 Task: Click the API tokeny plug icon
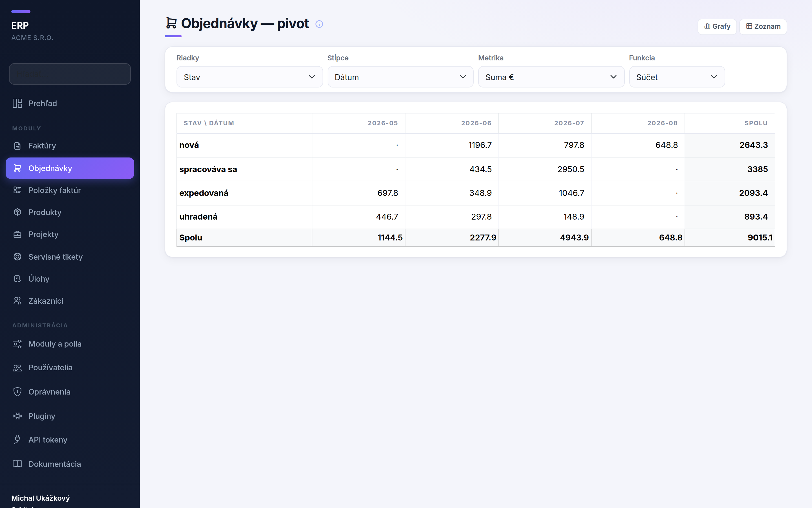click(17, 439)
